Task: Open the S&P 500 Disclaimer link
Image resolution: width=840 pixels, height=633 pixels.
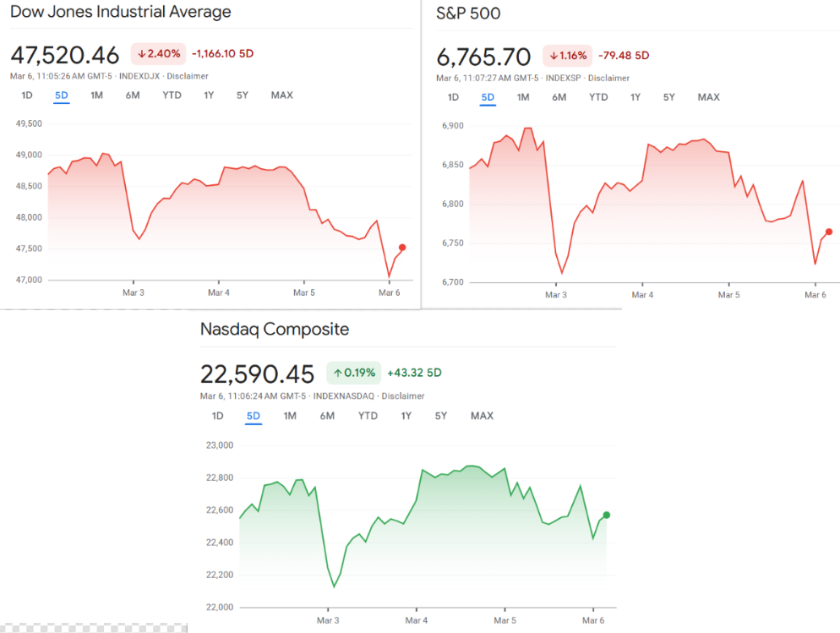Action: (x=608, y=78)
